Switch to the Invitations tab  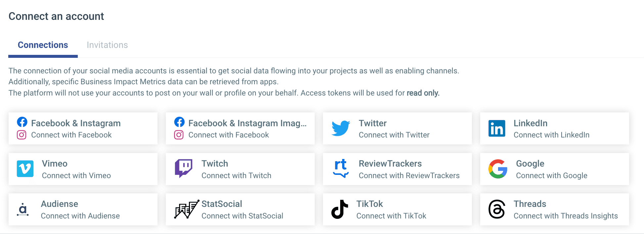coord(107,45)
